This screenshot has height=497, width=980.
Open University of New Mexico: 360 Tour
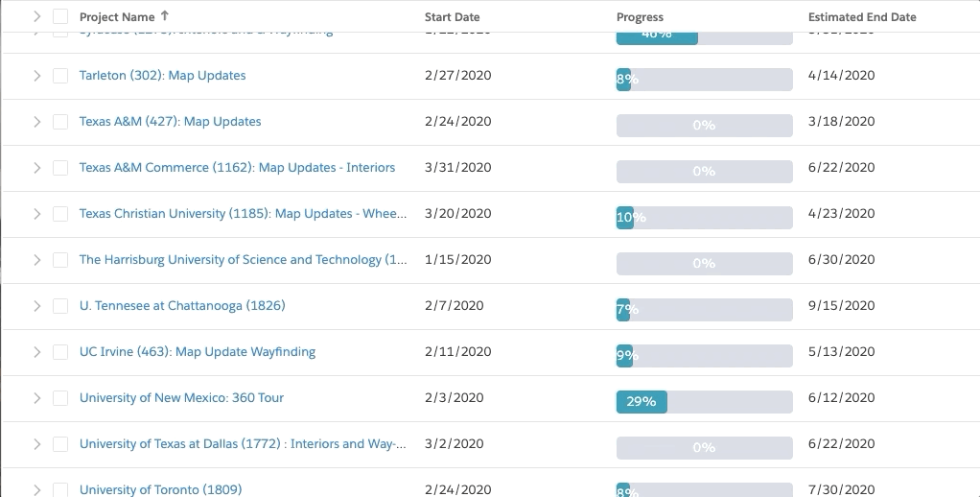[181, 397]
